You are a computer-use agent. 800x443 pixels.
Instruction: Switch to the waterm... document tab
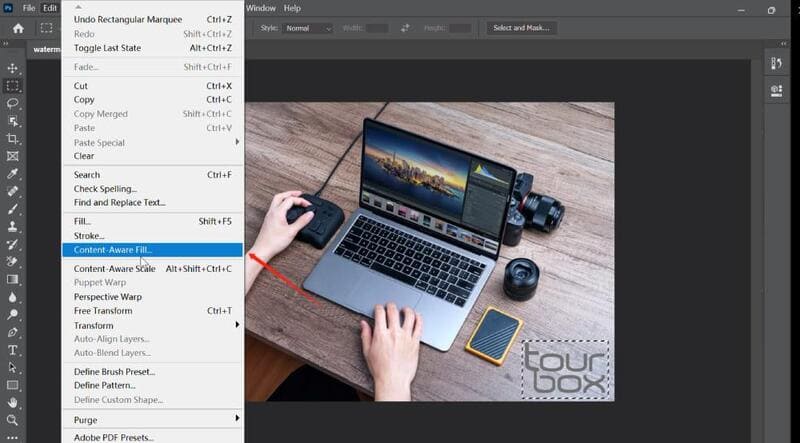[x=45, y=50]
